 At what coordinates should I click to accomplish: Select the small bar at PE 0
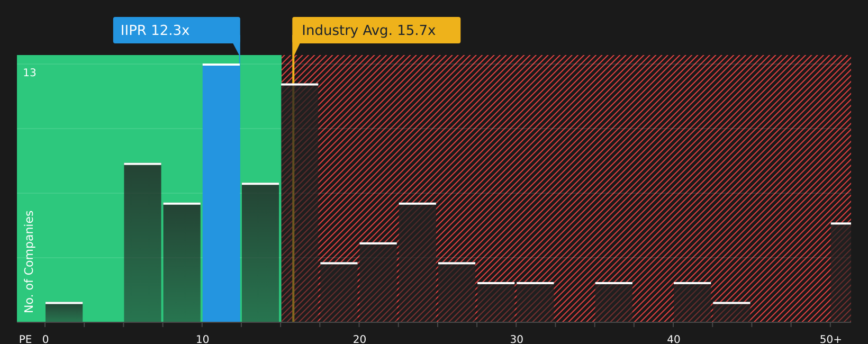click(64, 312)
